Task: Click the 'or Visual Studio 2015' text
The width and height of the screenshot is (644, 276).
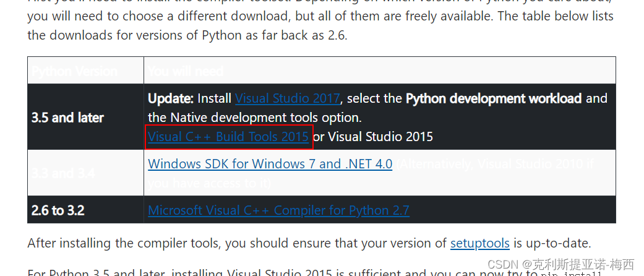Action: [x=373, y=136]
